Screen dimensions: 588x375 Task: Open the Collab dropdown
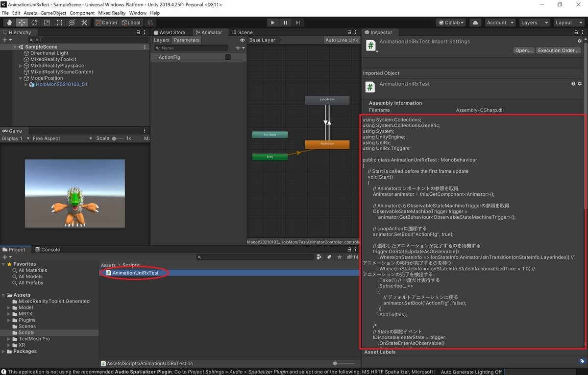[x=451, y=23]
